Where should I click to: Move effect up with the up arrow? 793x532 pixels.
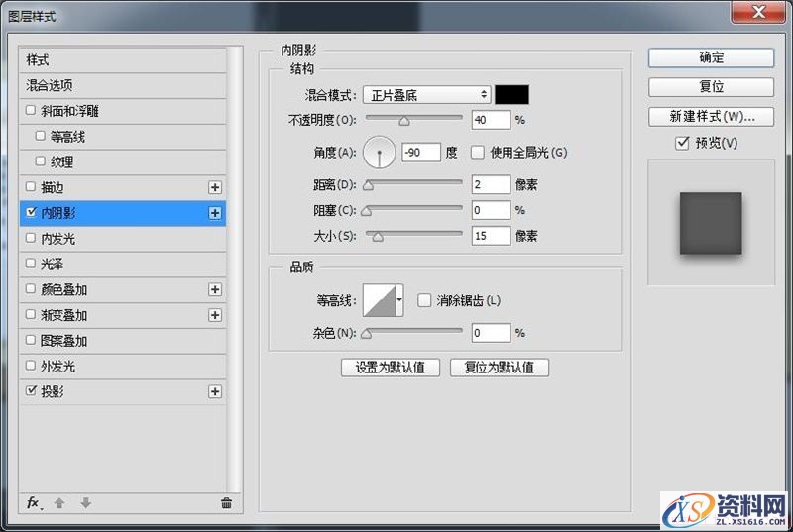[x=59, y=502]
